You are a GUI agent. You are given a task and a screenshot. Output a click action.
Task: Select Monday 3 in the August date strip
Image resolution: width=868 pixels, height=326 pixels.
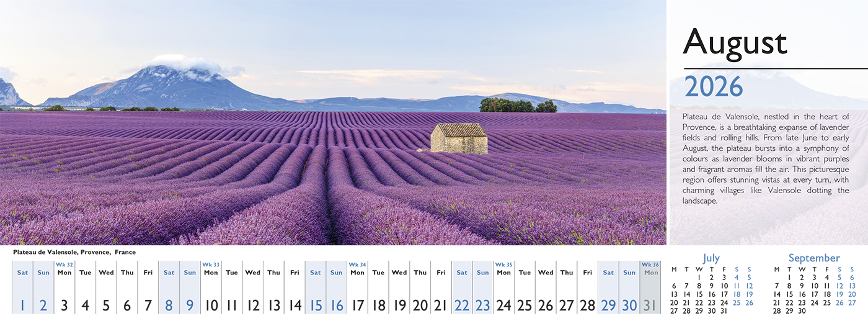pos(64,287)
